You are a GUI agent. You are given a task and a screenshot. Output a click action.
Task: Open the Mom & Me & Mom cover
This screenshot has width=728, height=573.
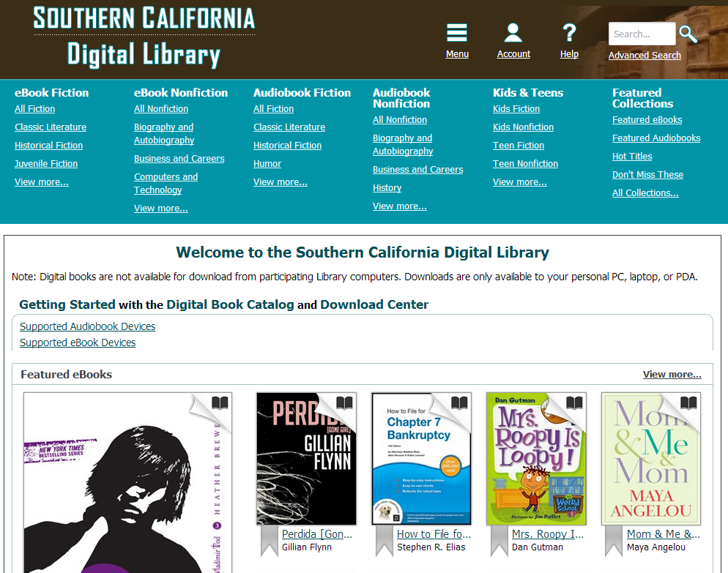coord(651,459)
